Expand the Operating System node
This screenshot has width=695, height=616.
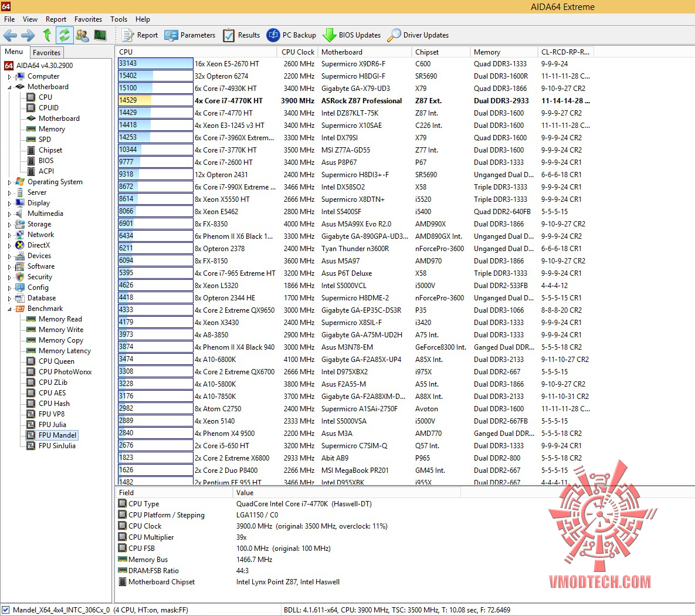click(x=9, y=182)
